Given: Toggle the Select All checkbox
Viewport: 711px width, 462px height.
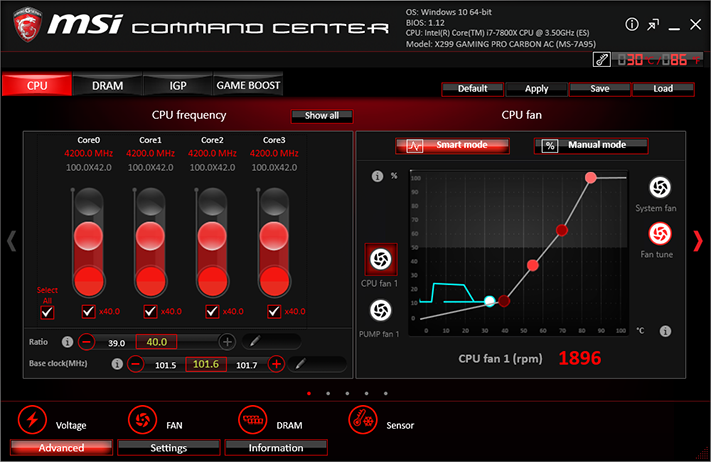Looking at the screenshot, I should 47,312.
